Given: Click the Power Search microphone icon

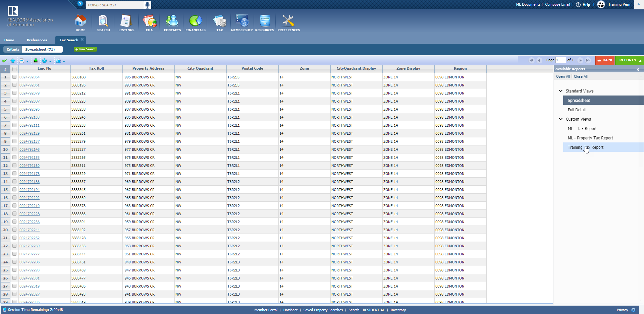Looking at the screenshot, I should [147, 5].
